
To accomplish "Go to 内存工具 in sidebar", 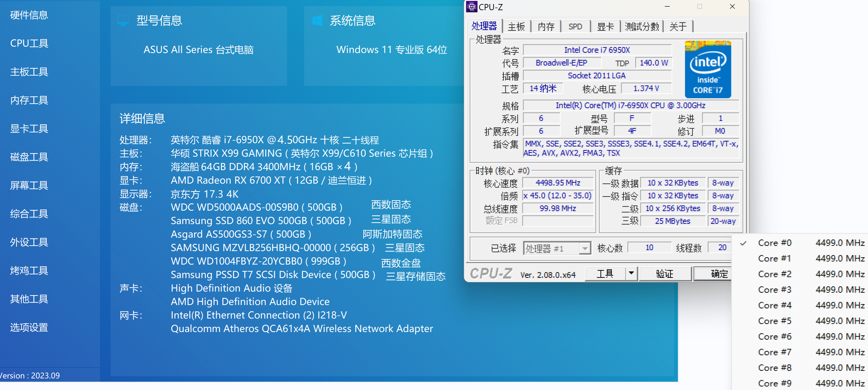I will pos(29,100).
